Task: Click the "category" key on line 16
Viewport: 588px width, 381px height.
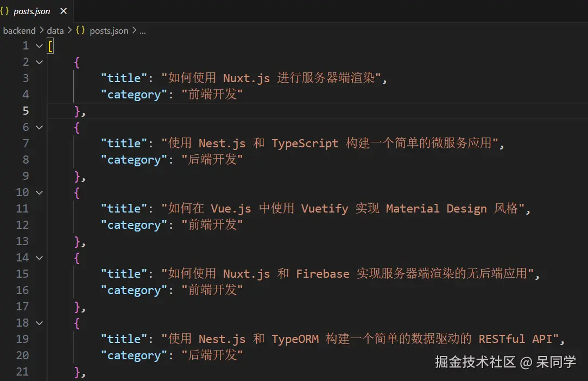Action: point(134,290)
